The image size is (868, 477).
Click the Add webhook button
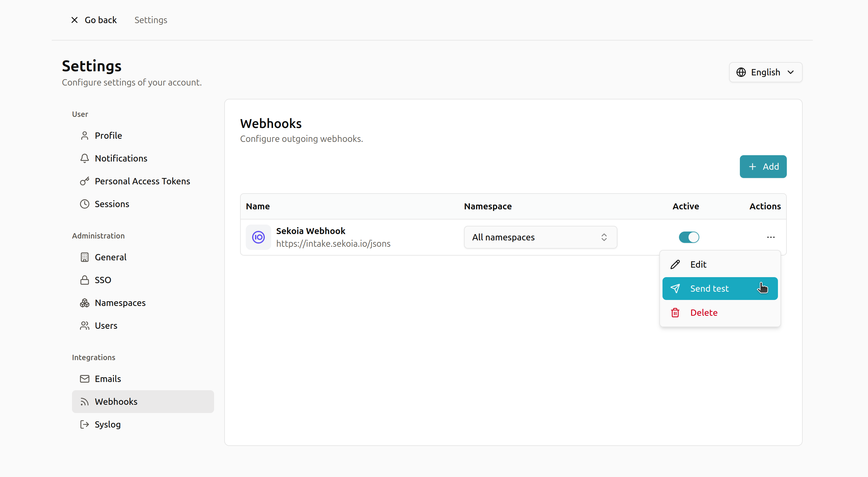pyautogui.click(x=763, y=166)
